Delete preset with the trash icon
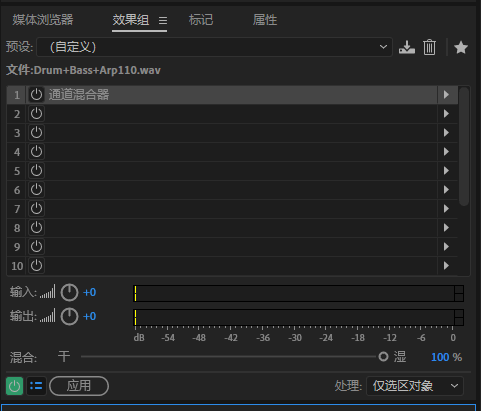The width and height of the screenshot is (481, 411). (x=429, y=47)
